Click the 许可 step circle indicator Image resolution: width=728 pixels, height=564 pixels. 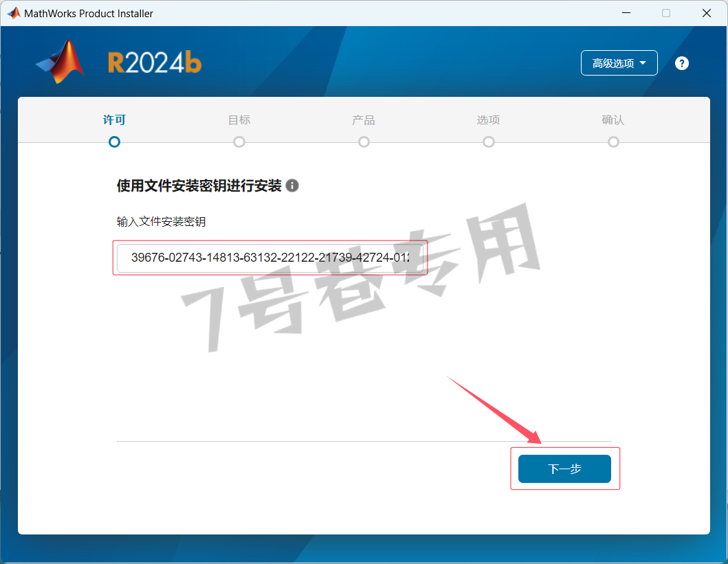pyautogui.click(x=114, y=142)
